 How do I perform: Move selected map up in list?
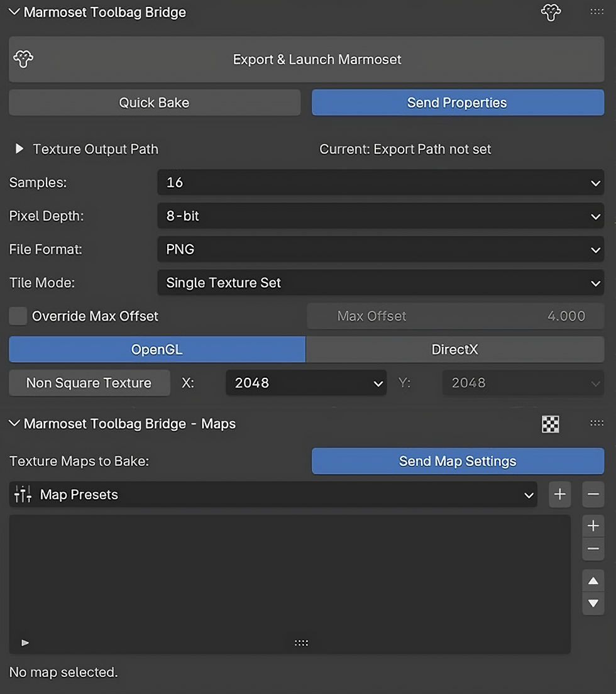[x=593, y=581]
